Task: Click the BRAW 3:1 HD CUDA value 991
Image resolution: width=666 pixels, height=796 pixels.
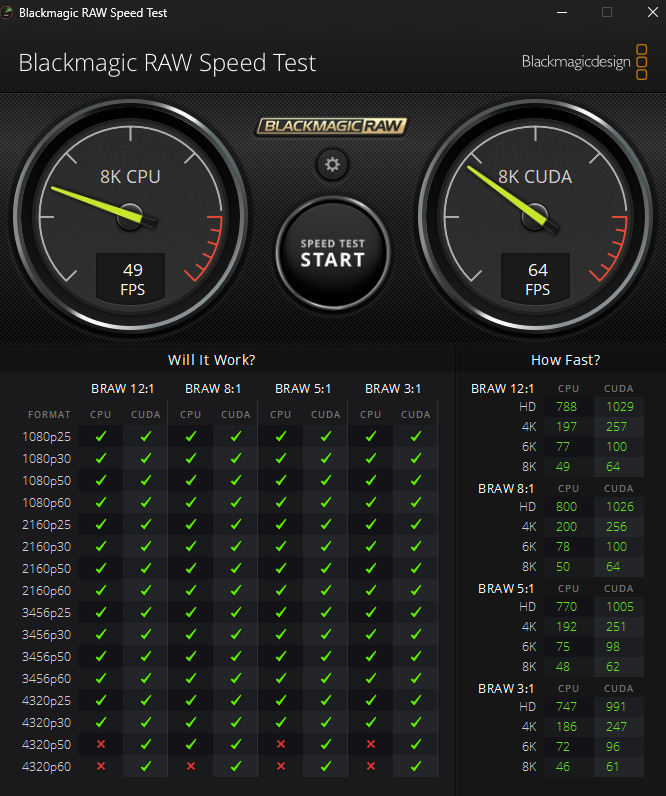Action: pyautogui.click(x=616, y=707)
